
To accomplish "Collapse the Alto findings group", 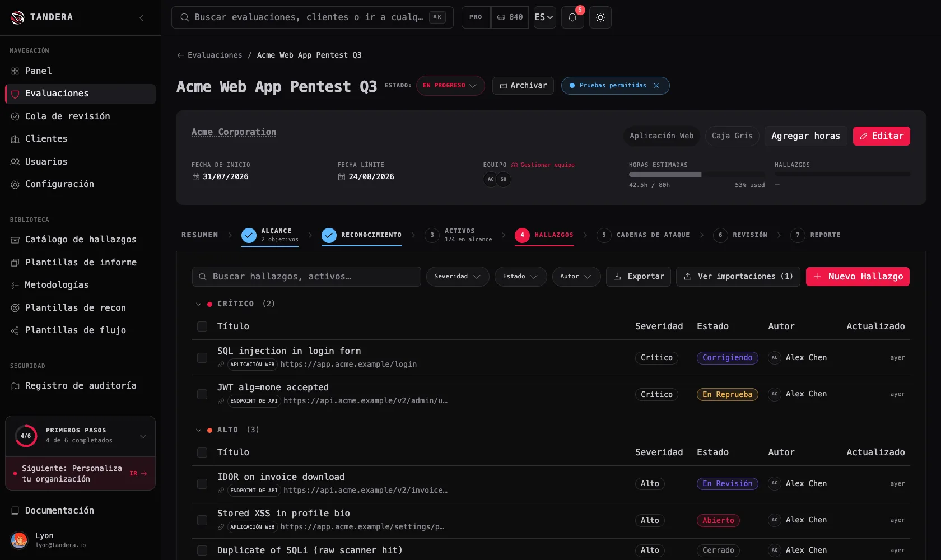I will click(199, 430).
